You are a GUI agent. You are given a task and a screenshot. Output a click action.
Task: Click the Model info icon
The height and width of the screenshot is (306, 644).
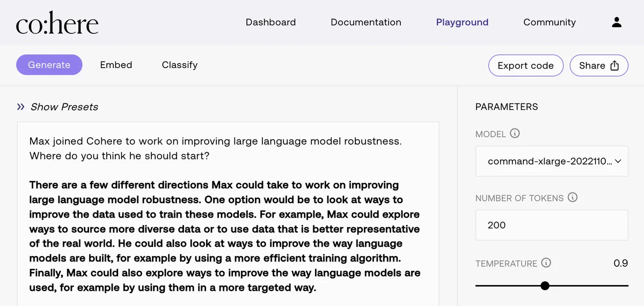point(515,133)
